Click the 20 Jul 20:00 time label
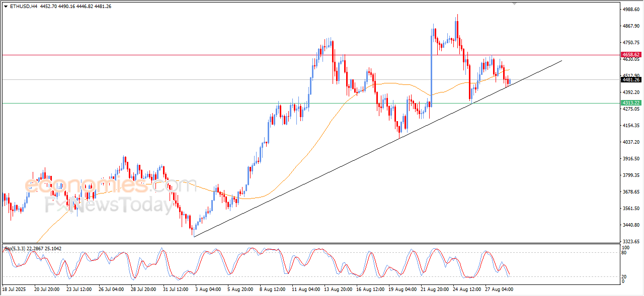The width and height of the screenshot is (644, 296). pyautogui.click(x=46, y=289)
